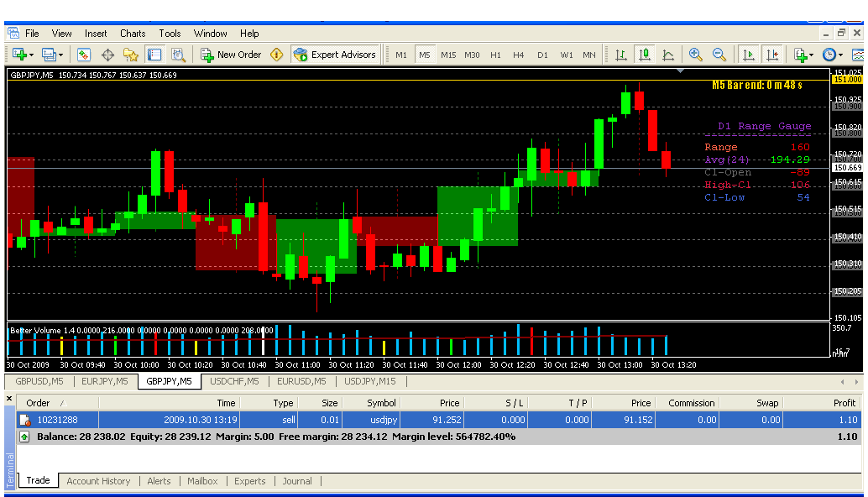The width and height of the screenshot is (868, 497).
Task: Open the profiles dropdown arrow
Action: pyautogui.click(x=60, y=55)
